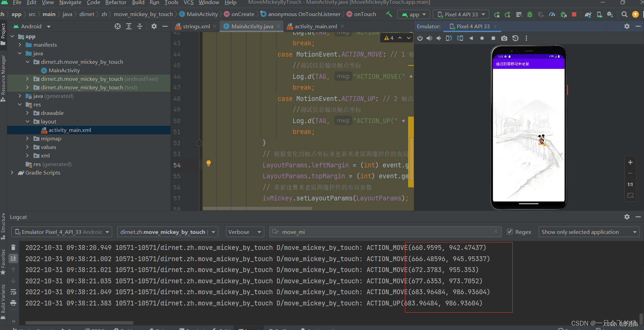
Task: Click the orange update notification icon
Action: pyautogui.click(x=635, y=14)
